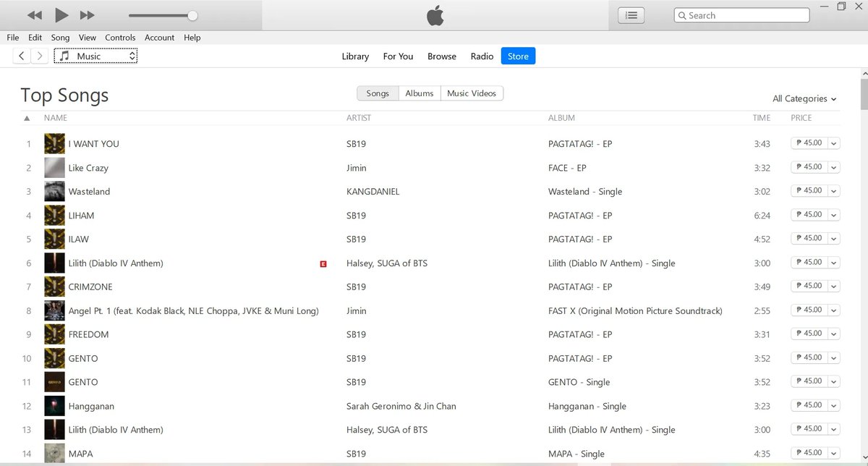Select the Store tab
This screenshot has width=868, height=466.
518,56
